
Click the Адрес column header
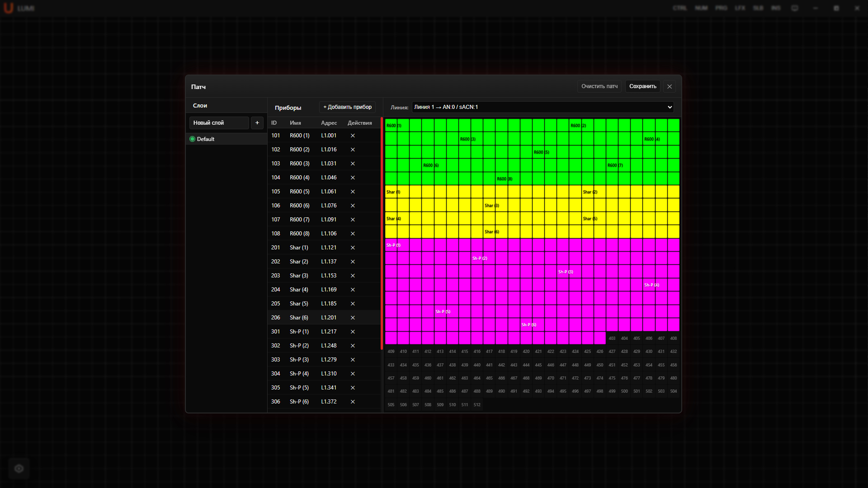point(329,123)
